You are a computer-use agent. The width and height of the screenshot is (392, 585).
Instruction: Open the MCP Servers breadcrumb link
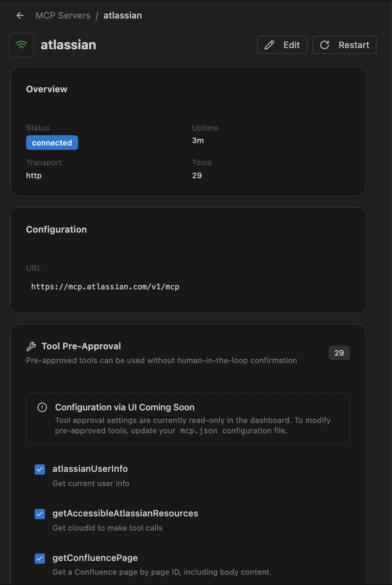[x=63, y=15]
